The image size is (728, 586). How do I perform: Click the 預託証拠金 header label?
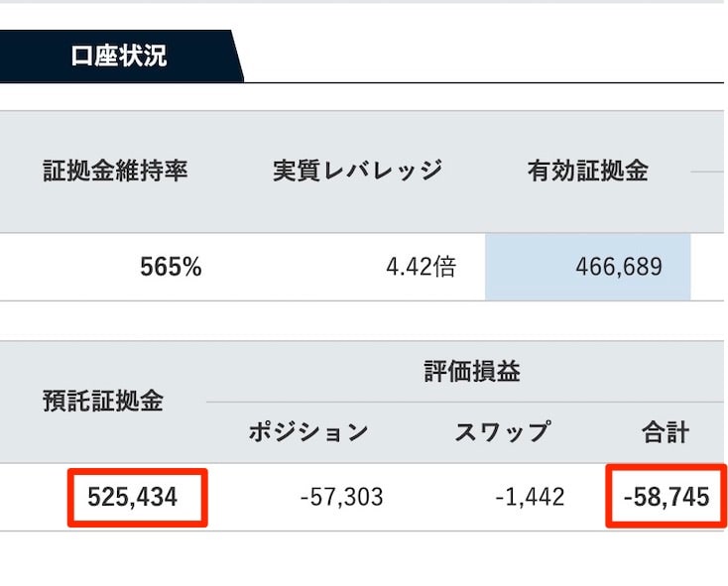pyautogui.click(x=103, y=402)
